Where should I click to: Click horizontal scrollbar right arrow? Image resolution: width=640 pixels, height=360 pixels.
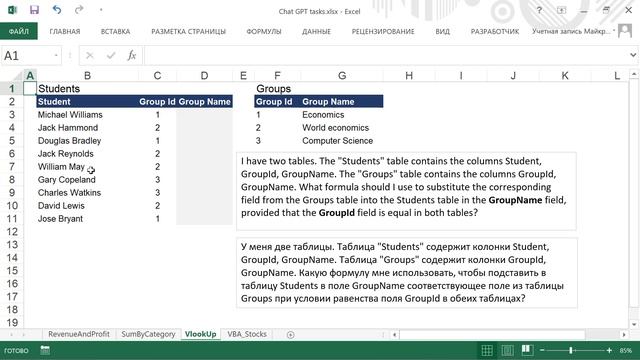point(624,335)
